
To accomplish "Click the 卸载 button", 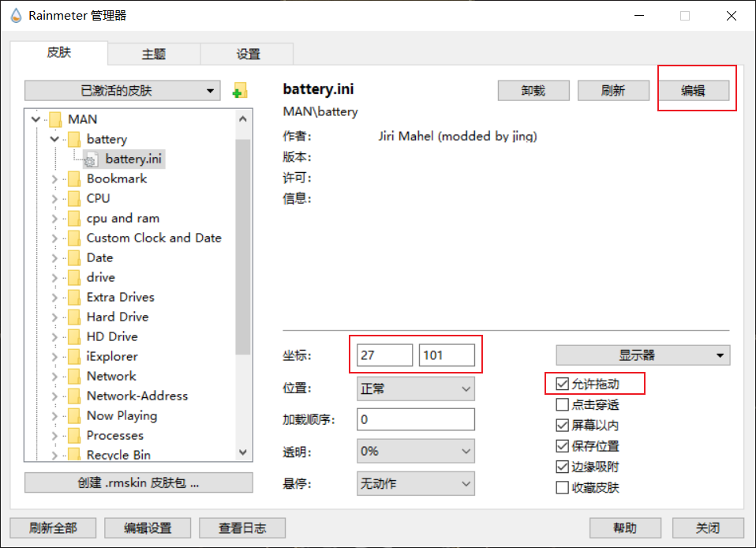I will pyautogui.click(x=533, y=91).
